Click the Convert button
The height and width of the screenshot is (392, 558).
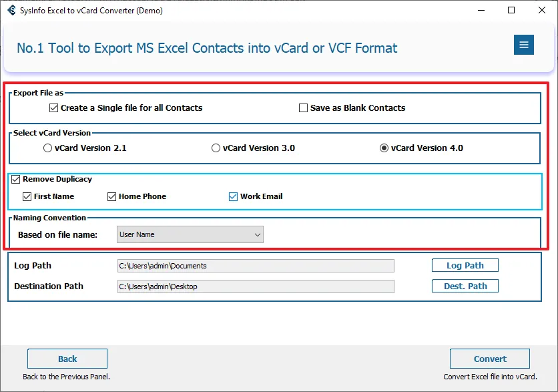click(x=490, y=359)
